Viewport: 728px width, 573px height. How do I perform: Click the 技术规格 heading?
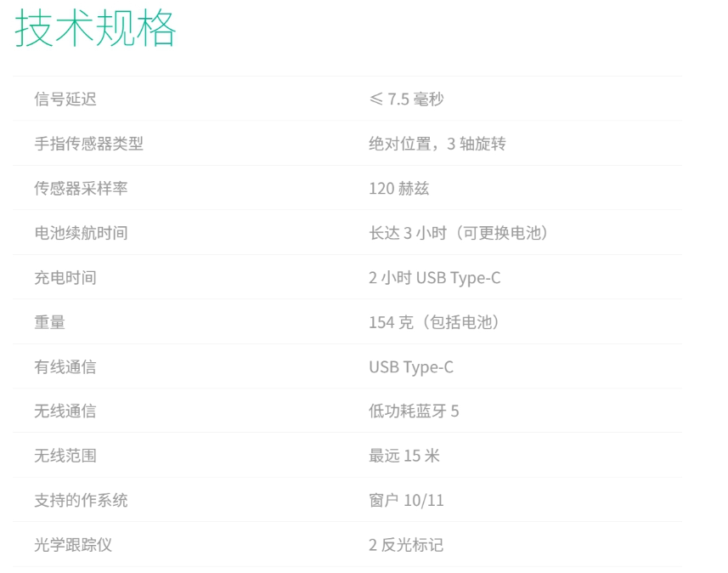pyautogui.click(x=96, y=29)
